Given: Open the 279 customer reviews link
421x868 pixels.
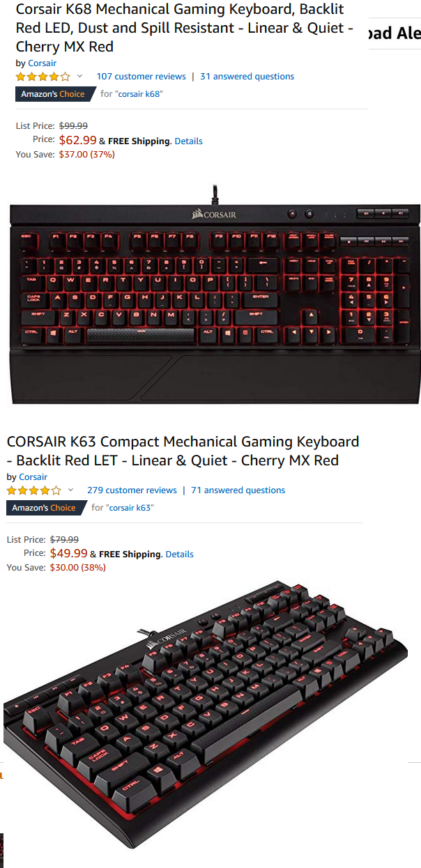Looking at the screenshot, I should click(132, 490).
